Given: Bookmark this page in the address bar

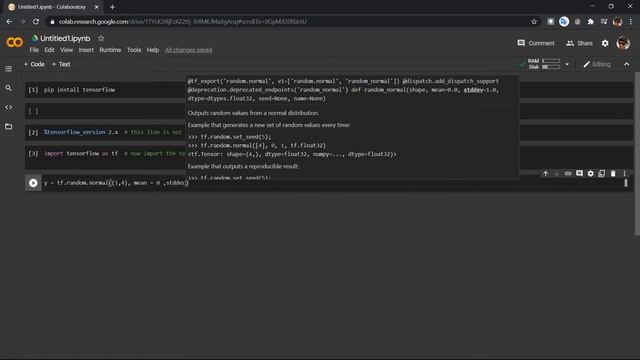Looking at the screenshot, I should point(534,22).
